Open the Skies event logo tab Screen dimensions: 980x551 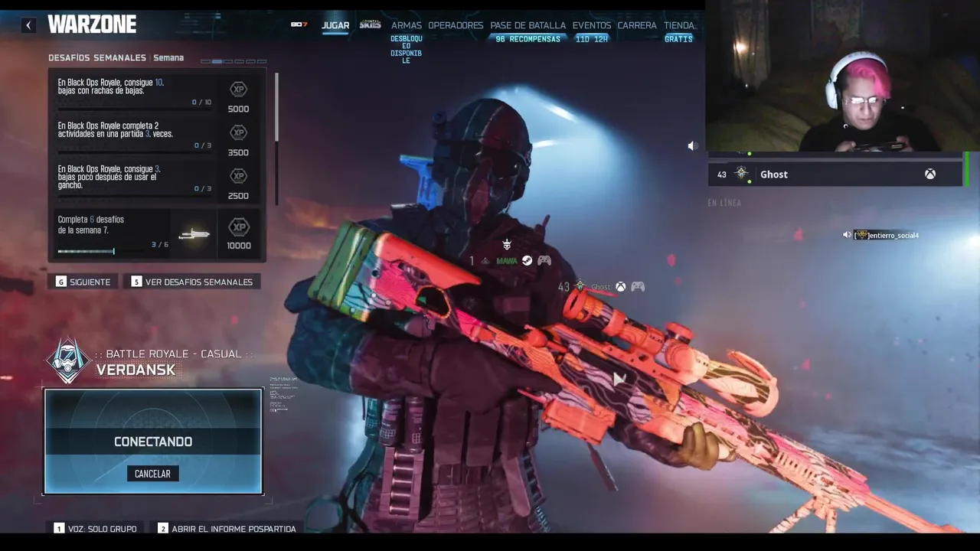[370, 24]
